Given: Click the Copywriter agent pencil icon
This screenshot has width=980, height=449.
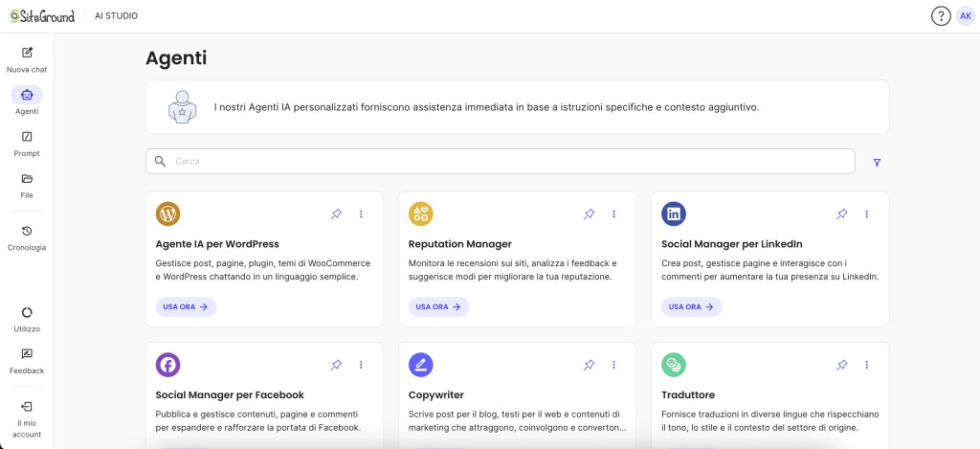Looking at the screenshot, I should pyautogui.click(x=421, y=365).
